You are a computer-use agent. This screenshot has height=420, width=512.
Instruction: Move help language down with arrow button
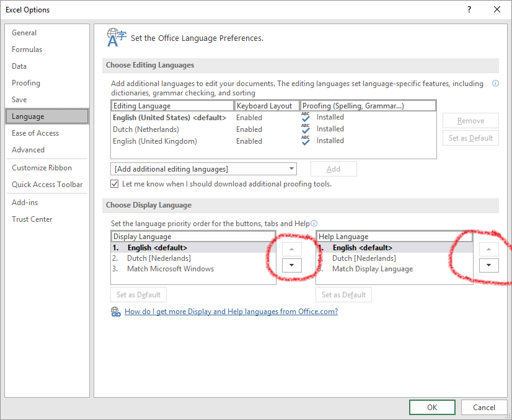[x=489, y=265]
